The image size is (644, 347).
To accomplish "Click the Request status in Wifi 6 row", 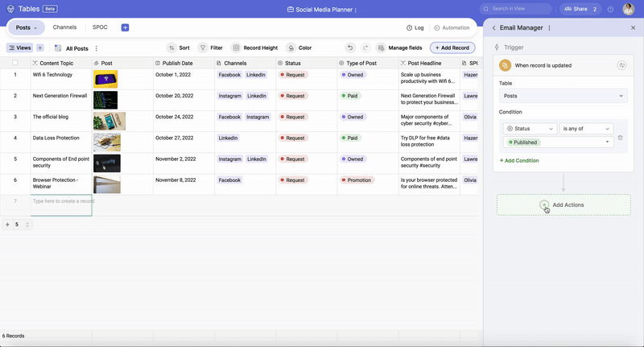I will pyautogui.click(x=293, y=75).
